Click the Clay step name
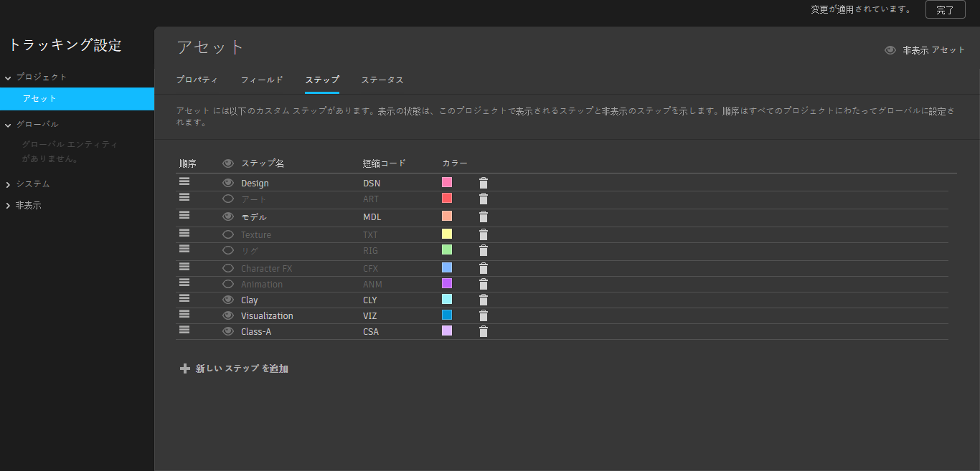The image size is (980, 471). click(249, 300)
